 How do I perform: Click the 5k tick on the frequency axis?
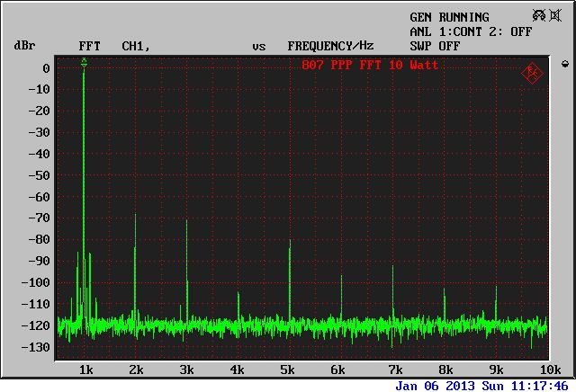288,370
